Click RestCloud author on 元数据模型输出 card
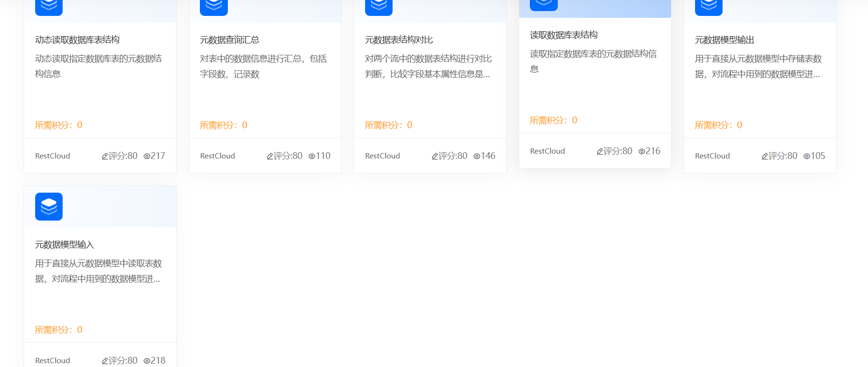Screen dimensions: 868x367 (x=712, y=156)
